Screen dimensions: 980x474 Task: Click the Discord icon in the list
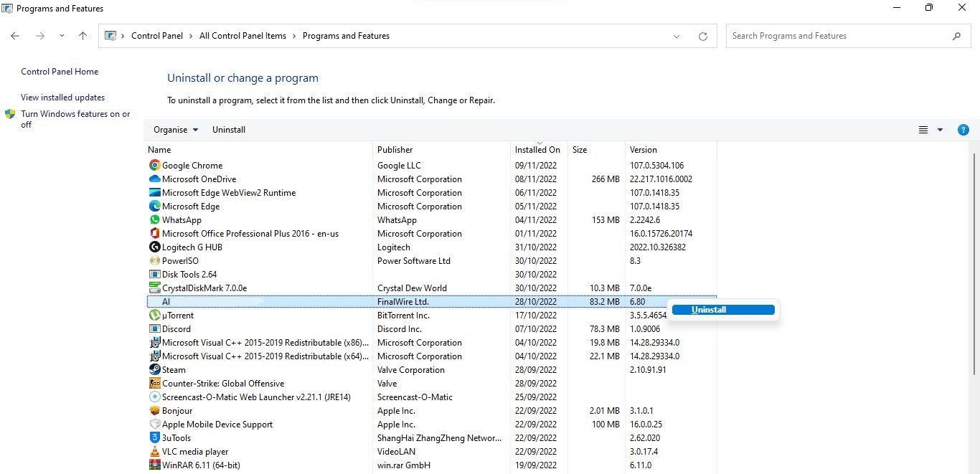[154, 328]
